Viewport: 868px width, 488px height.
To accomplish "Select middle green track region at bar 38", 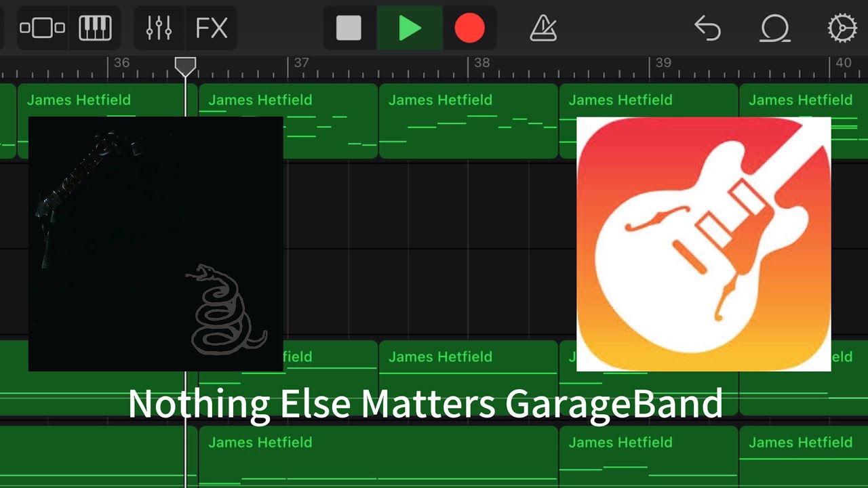I will click(468, 378).
